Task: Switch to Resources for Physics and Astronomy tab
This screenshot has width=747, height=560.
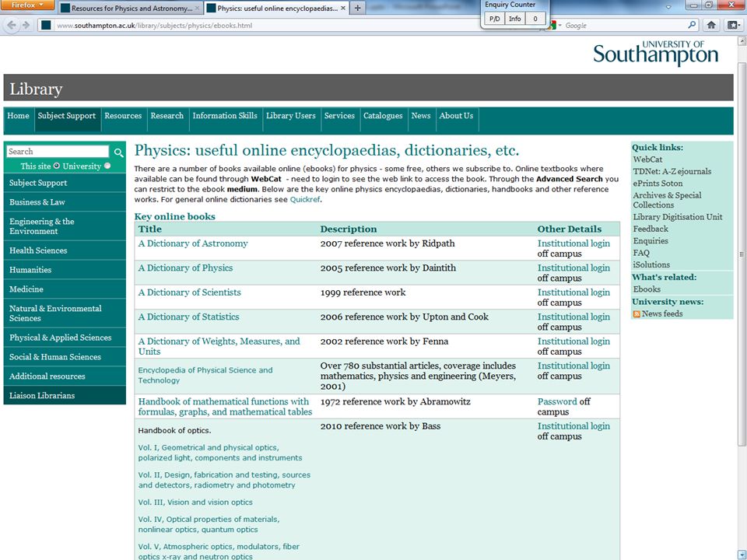Action: tap(130, 8)
